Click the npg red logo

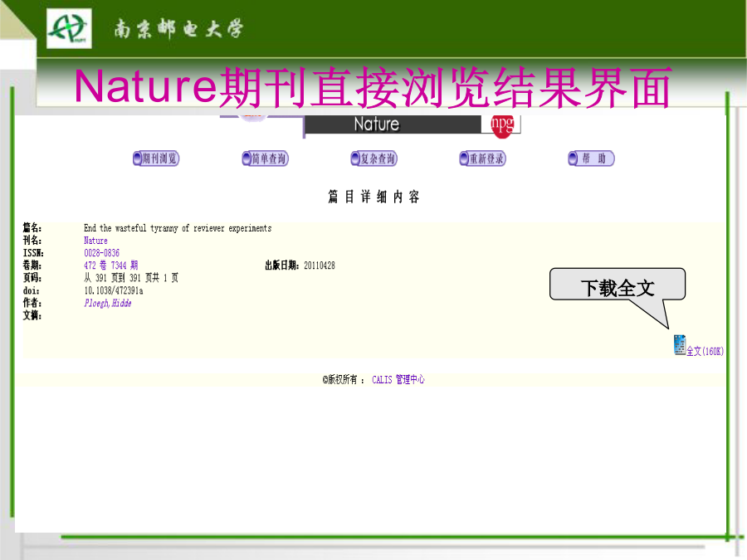tap(502, 126)
